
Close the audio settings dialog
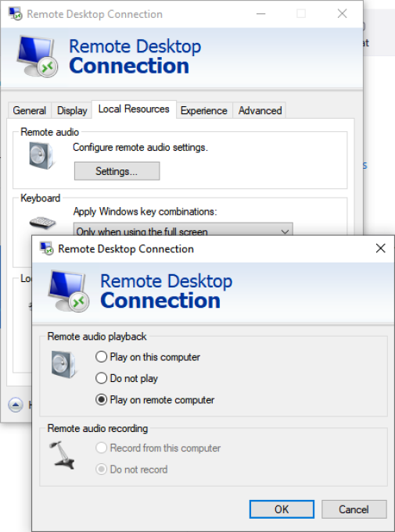[381, 248]
